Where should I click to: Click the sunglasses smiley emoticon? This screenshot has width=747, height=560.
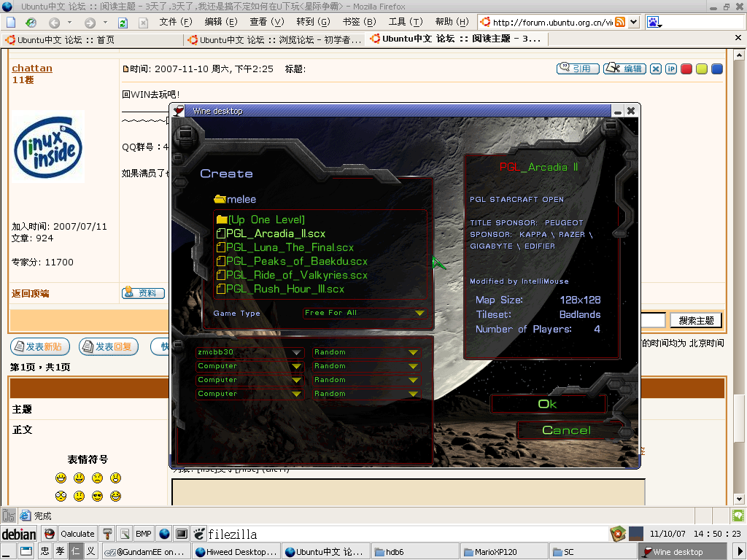(x=97, y=496)
